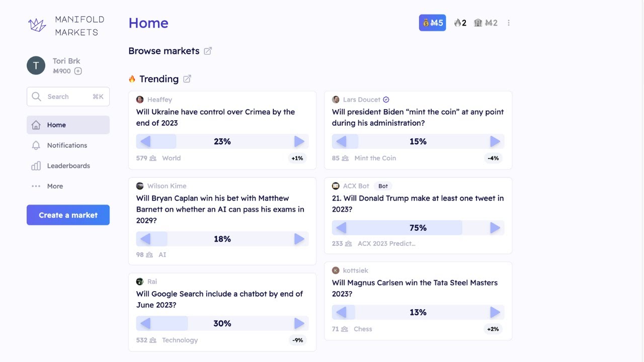The width and height of the screenshot is (644, 362).
Task: Click the bank loan icon in header
Action: [478, 23]
